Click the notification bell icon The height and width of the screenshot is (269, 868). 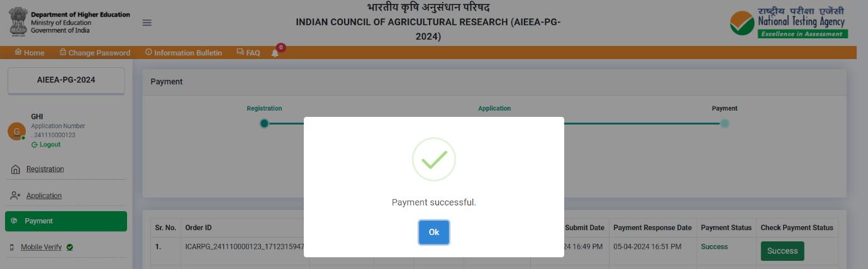coord(275,53)
